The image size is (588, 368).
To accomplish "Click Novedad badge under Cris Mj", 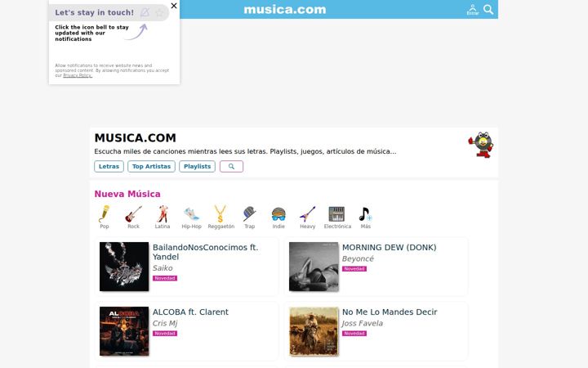I will coord(165,334).
